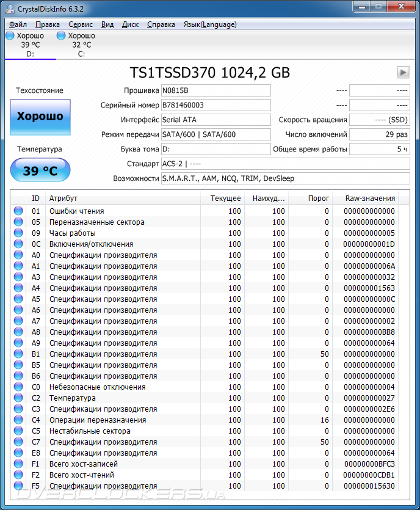The width and height of the screenshot is (420, 510).
Task: Click status orb for attribute C7
Action: (x=18, y=442)
